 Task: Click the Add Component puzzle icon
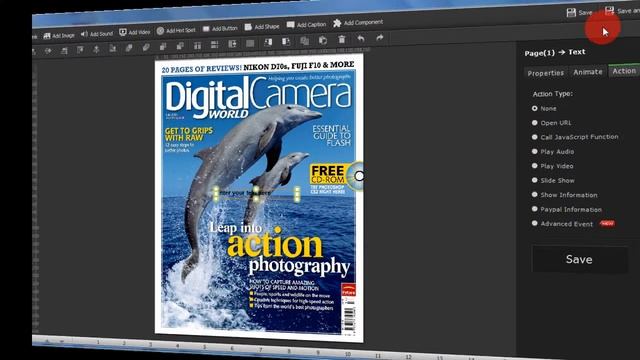click(x=337, y=23)
